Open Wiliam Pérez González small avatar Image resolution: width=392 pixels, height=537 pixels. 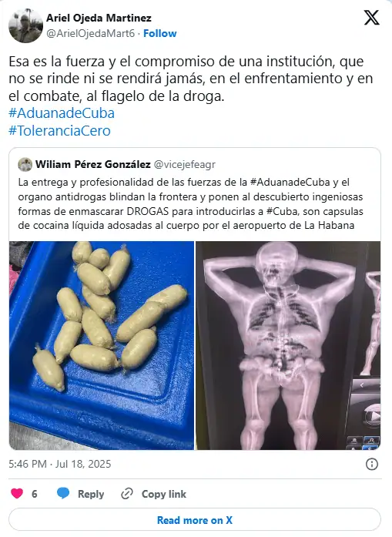(25, 165)
